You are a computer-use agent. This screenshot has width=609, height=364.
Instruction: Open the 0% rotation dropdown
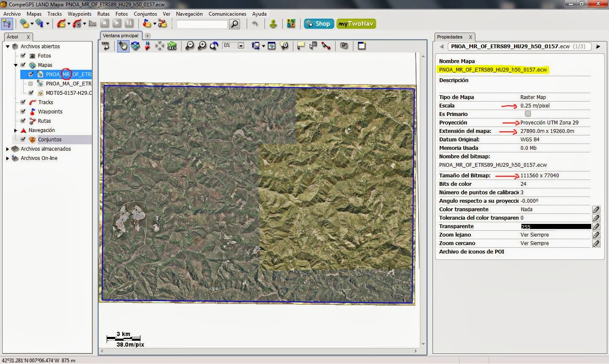(x=241, y=46)
